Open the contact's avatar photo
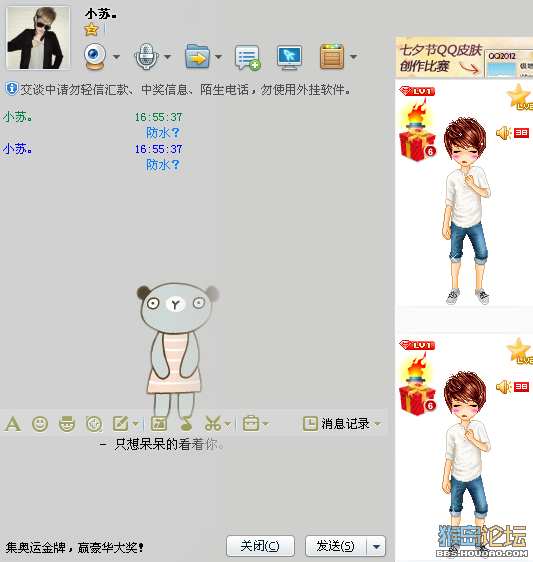The image size is (533, 562). pos(38,38)
